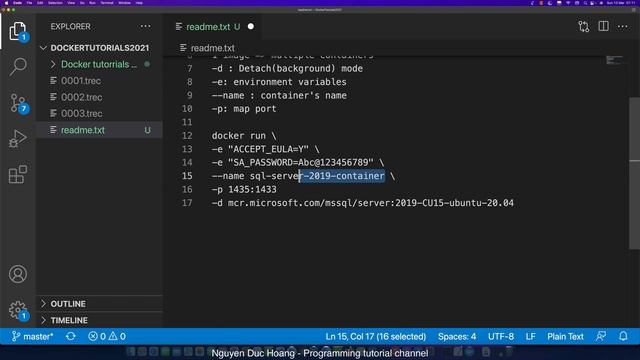Expand the OUTLINE section

(100, 304)
